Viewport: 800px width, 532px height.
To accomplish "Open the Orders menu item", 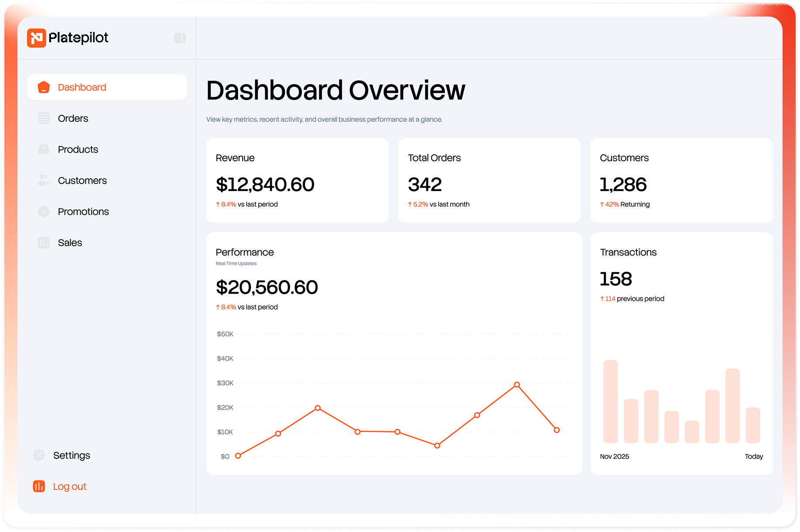I will (73, 118).
